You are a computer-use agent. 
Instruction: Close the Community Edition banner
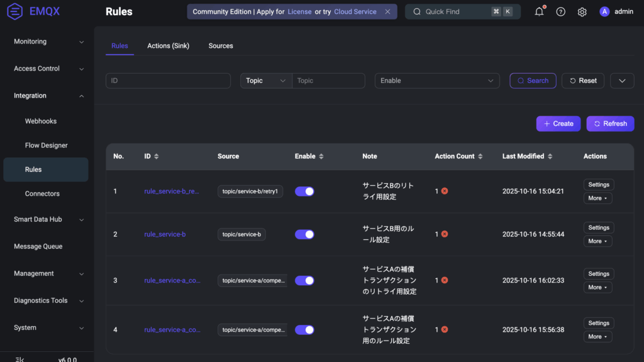[387, 11]
